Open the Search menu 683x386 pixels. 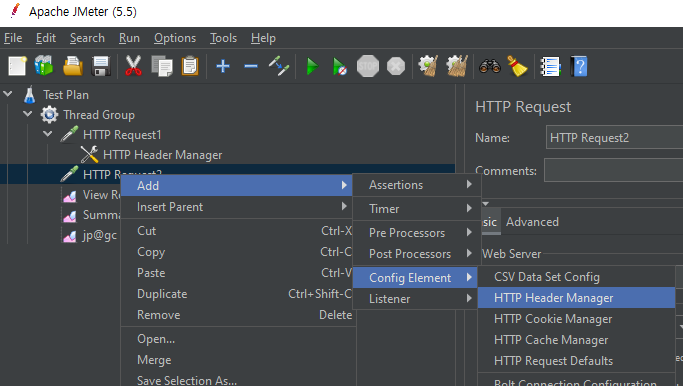point(87,38)
